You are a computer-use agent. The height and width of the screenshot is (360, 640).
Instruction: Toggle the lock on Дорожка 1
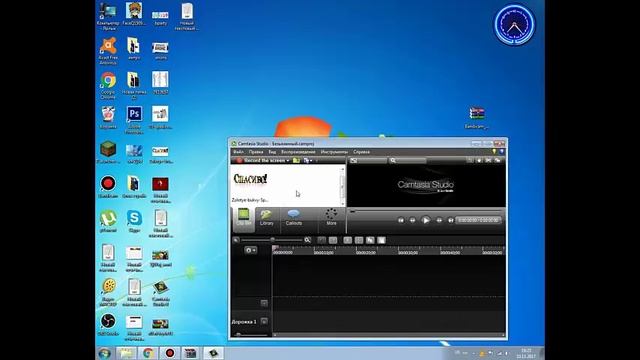264,321
